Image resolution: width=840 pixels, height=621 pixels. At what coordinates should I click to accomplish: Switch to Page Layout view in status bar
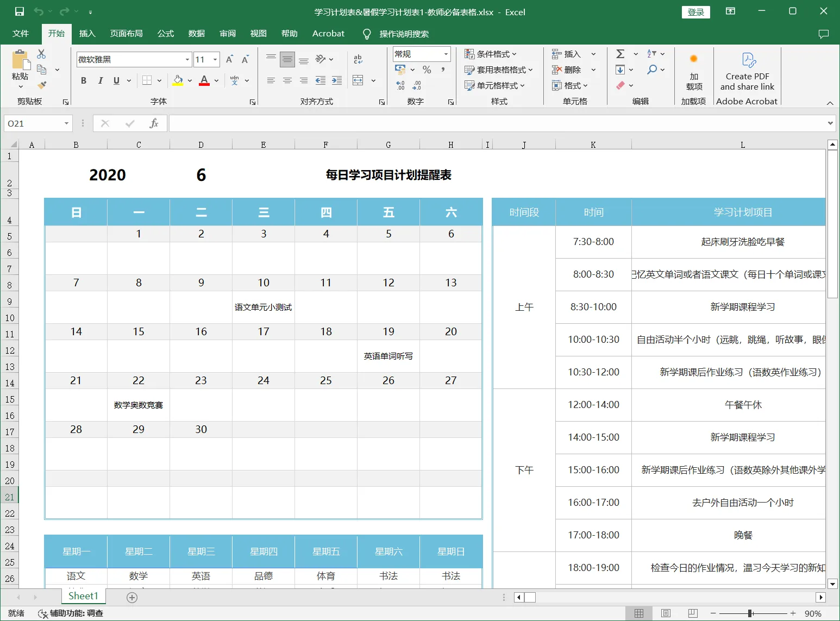click(x=666, y=613)
